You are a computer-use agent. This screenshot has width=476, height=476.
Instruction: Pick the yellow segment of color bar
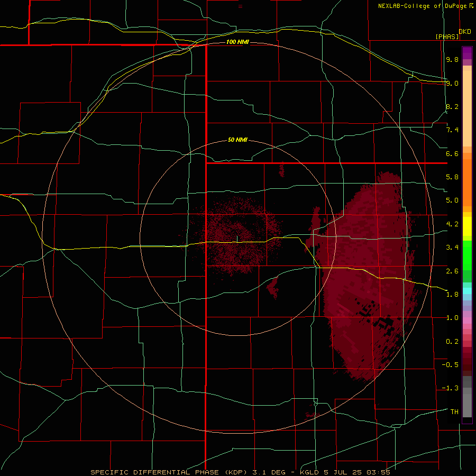coord(467,226)
